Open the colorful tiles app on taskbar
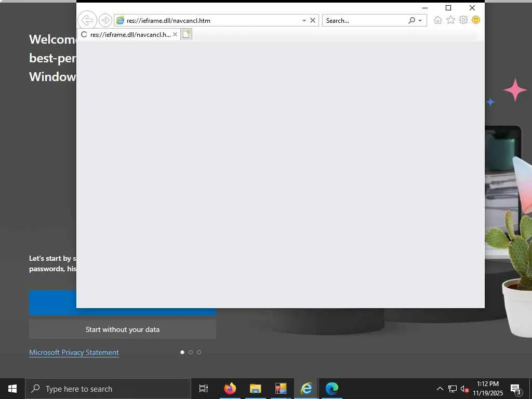Screen dimensions: 532x399 pos(281,389)
